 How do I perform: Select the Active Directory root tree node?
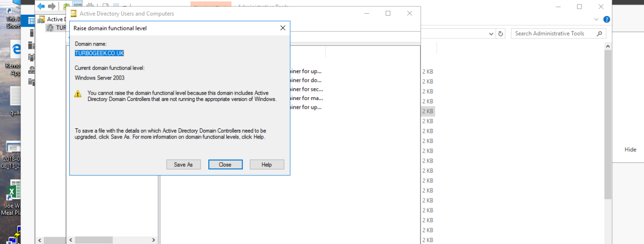pyautogui.click(x=56, y=20)
